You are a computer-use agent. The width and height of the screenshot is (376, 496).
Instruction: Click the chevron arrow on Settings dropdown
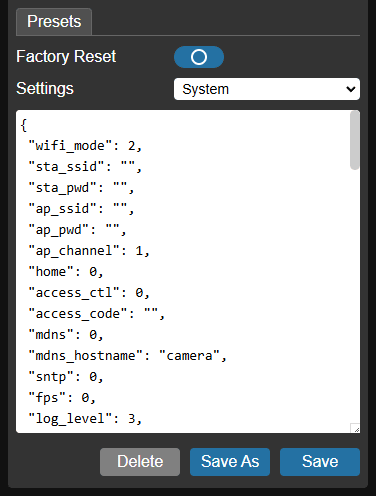click(x=351, y=89)
